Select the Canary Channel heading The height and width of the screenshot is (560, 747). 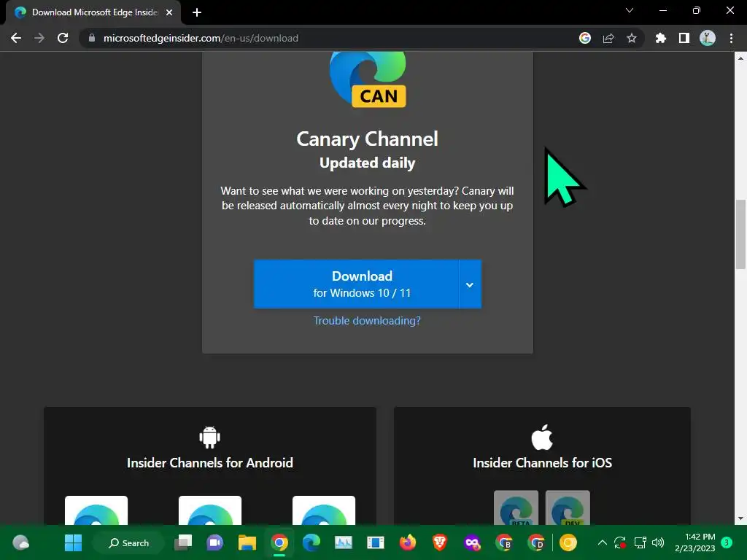coord(368,139)
